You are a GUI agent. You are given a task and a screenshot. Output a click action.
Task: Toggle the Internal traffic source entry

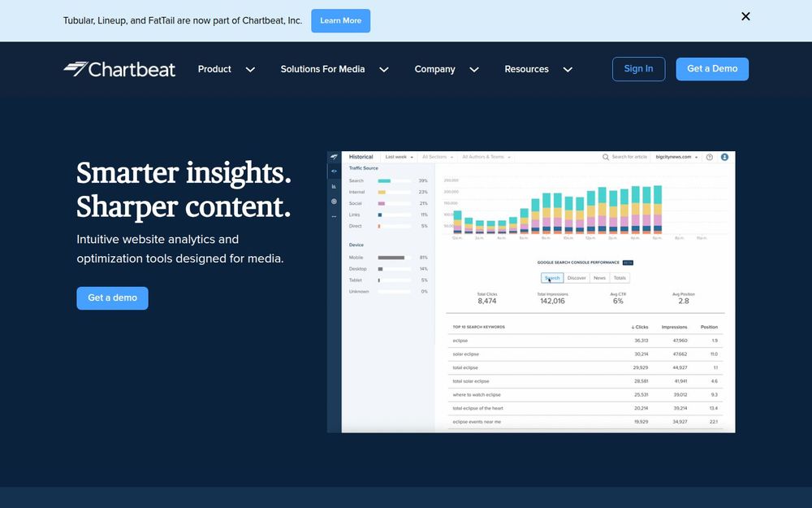coord(356,192)
